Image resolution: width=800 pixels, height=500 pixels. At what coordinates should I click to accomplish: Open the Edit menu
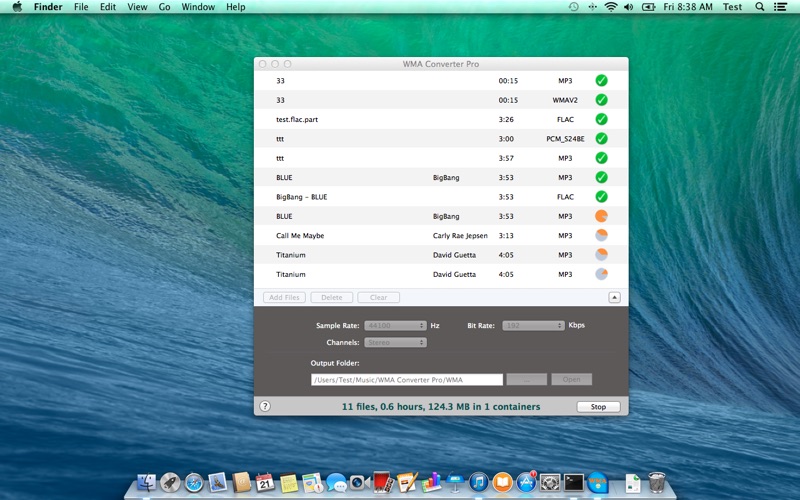tap(108, 7)
